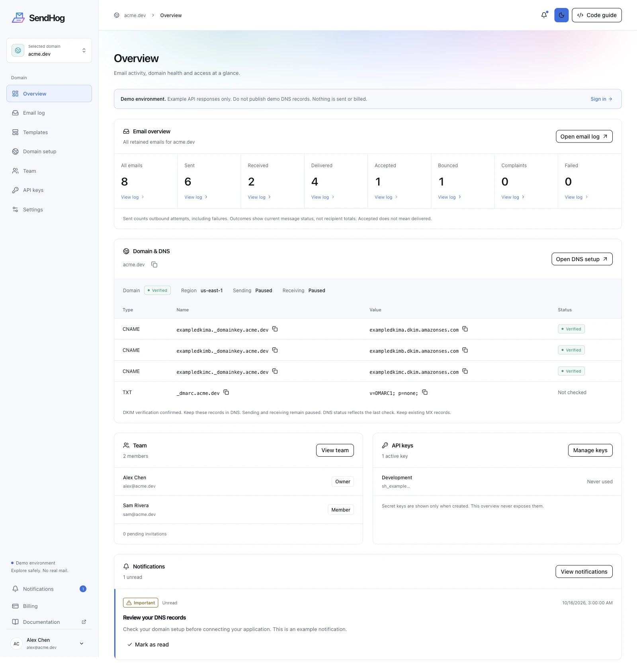View log for All emails
Viewport: 637px width, 672px height.
click(133, 197)
